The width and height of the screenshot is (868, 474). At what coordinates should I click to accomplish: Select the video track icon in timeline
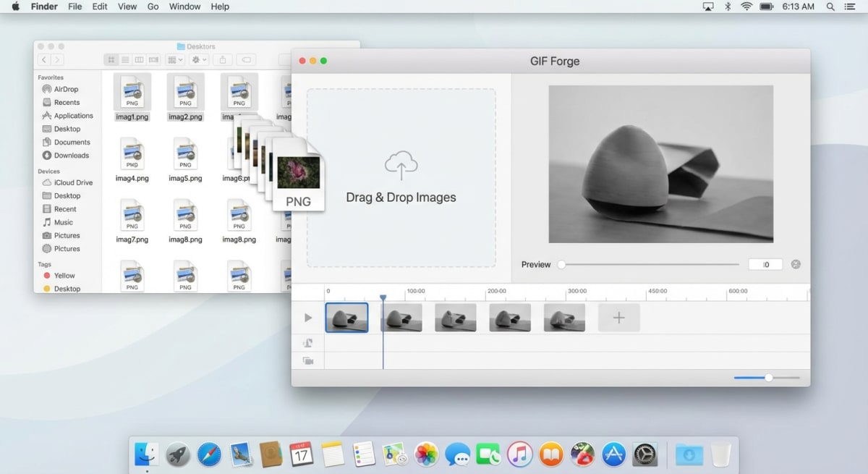307,360
